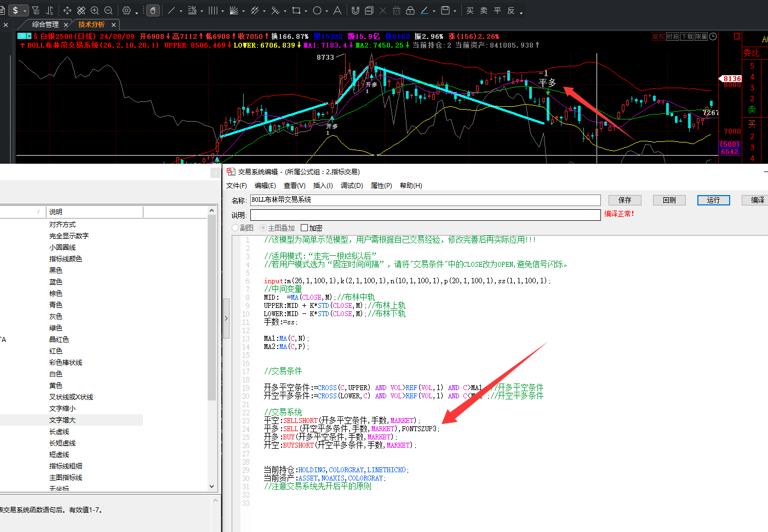Click the lock drawings padlock icon
Screen dimensions: 768x532
[x=410, y=10]
